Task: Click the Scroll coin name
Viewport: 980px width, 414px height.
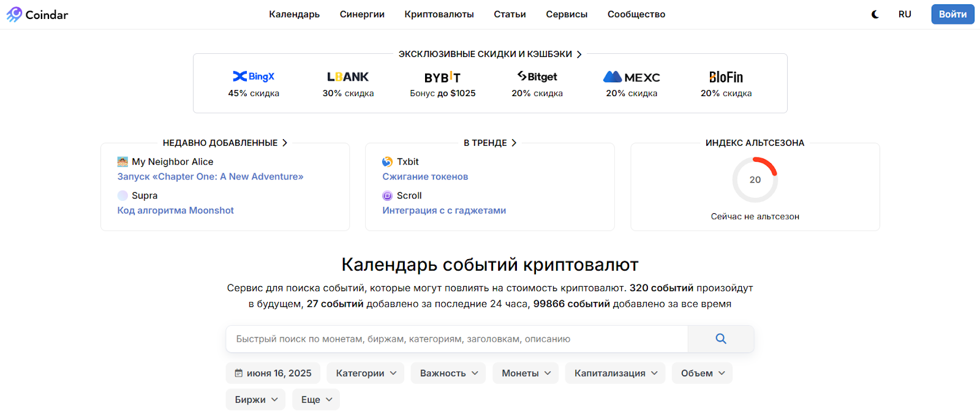Action: [409, 195]
